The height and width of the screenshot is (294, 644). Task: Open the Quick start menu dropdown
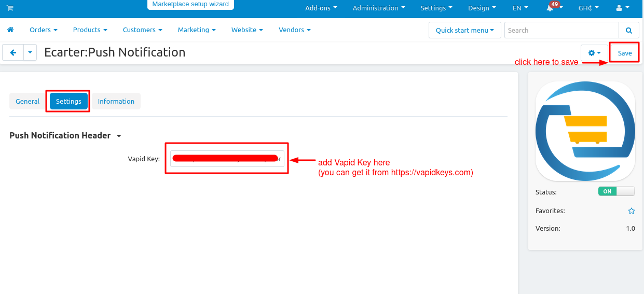click(x=464, y=30)
